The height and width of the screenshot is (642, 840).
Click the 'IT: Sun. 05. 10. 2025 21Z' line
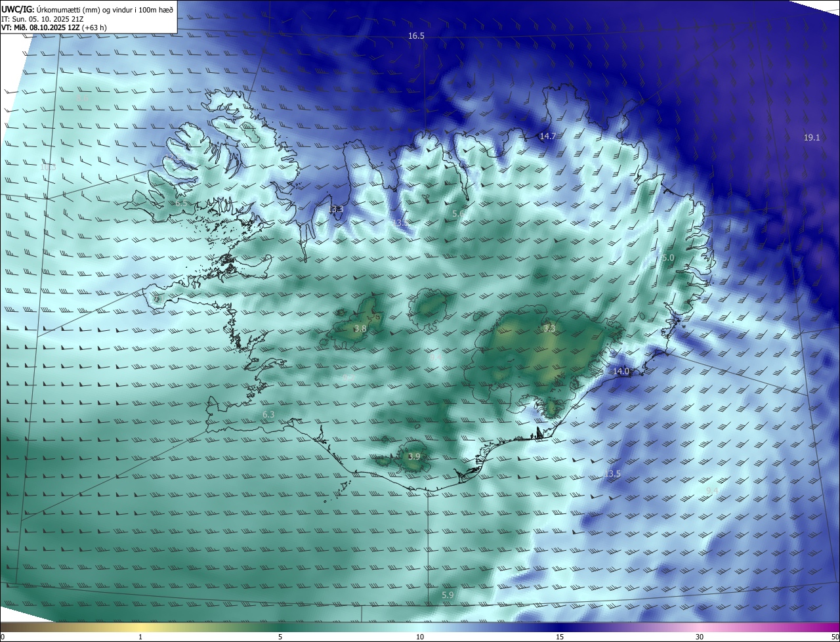pyautogui.click(x=43, y=19)
